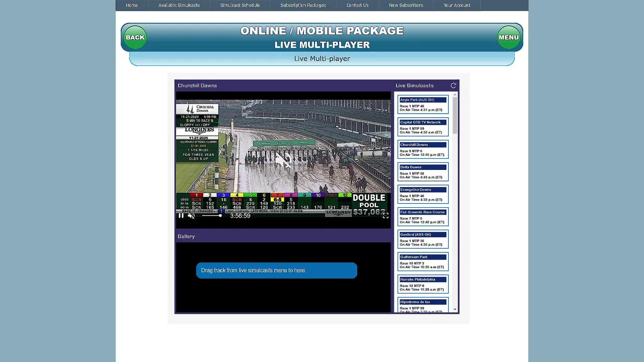Screen dimensions: 644x362
Task: Select Angle Park (AUS GH) simulcast
Action: 423,105
